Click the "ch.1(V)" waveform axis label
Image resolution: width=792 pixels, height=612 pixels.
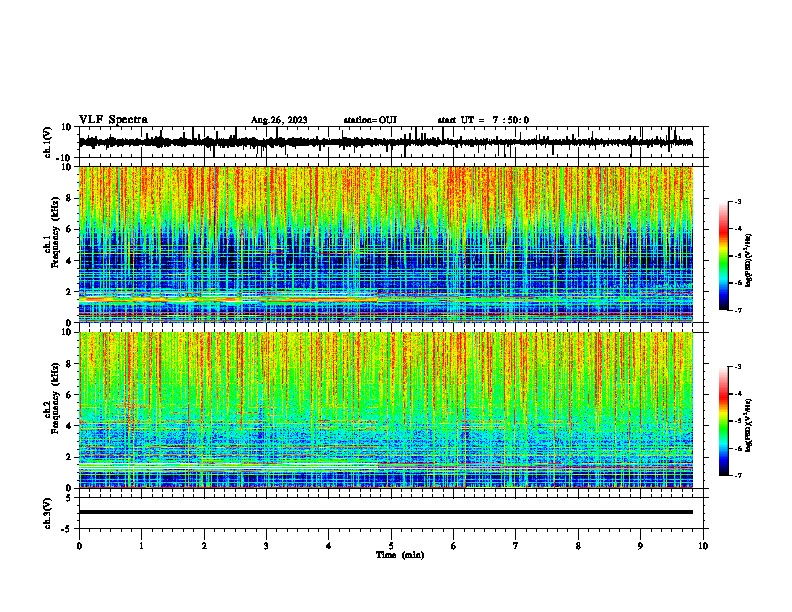tap(48, 142)
